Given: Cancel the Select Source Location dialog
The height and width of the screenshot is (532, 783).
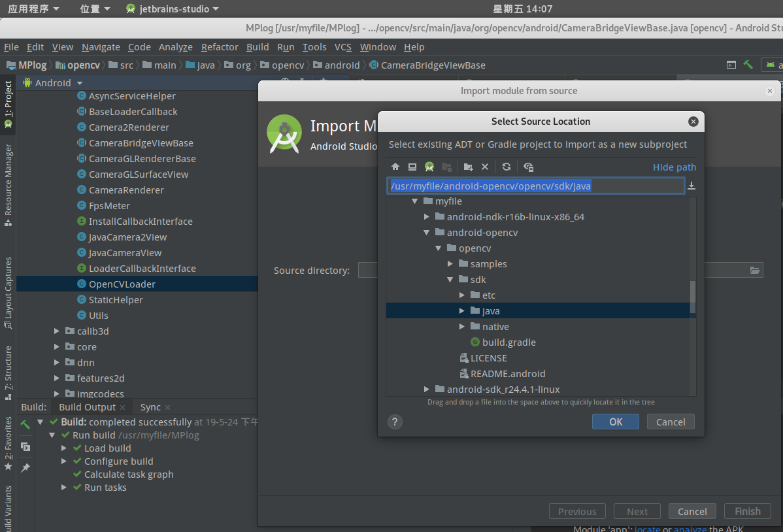Looking at the screenshot, I should coord(671,422).
